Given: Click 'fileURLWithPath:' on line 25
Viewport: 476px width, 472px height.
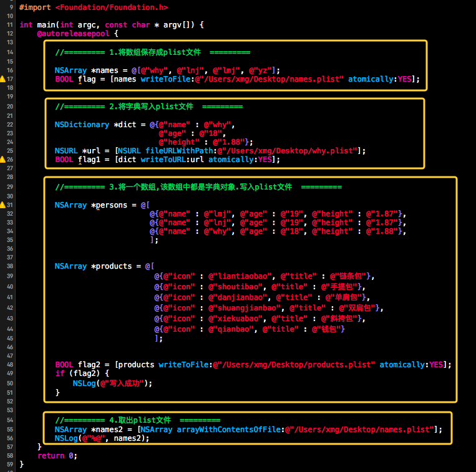Looking at the screenshot, I should tap(182, 151).
